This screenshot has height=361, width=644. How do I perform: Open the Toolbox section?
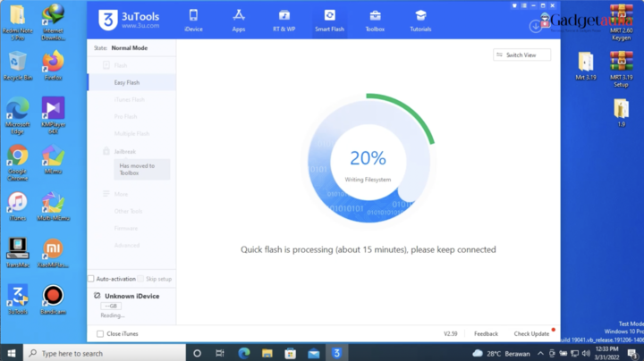tap(375, 21)
